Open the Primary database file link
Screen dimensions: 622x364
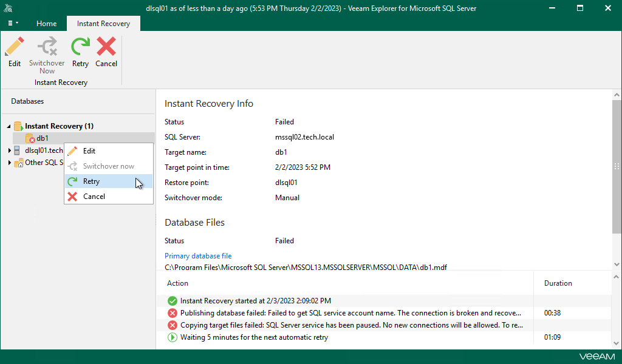[x=198, y=256]
